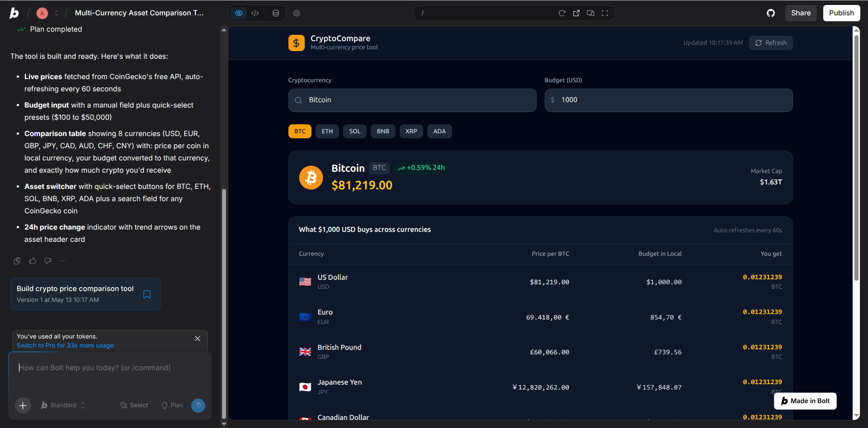Screen dimensions: 868x428
Task: Select the ADA quick button
Action: (439, 132)
